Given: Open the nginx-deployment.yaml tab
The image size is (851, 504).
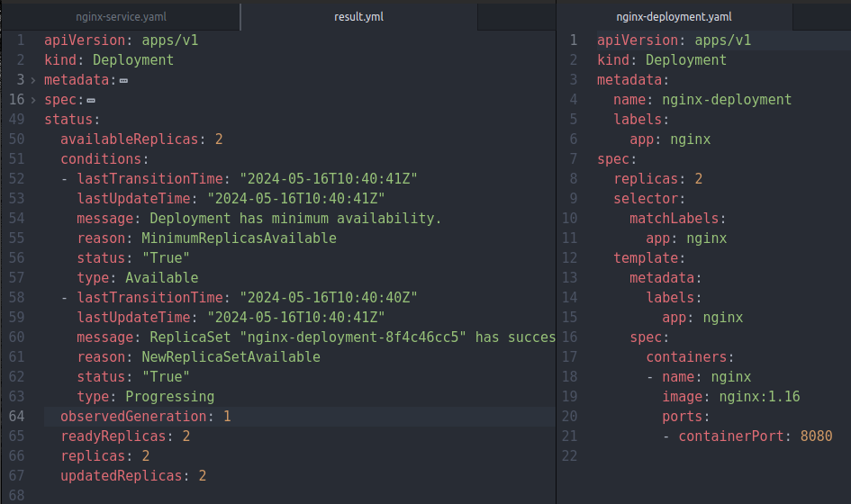Looking at the screenshot, I should point(674,17).
